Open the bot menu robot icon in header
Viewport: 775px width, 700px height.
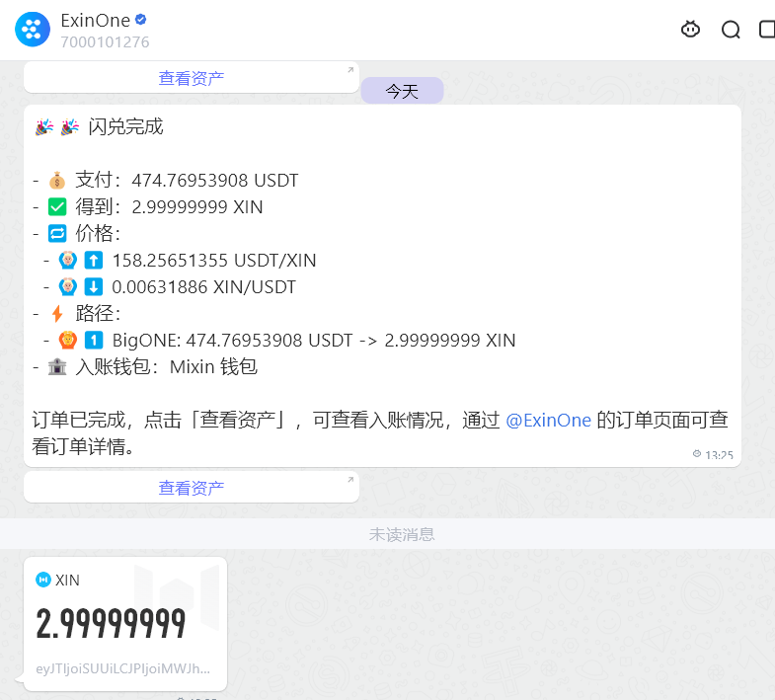click(x=690, y=30)
